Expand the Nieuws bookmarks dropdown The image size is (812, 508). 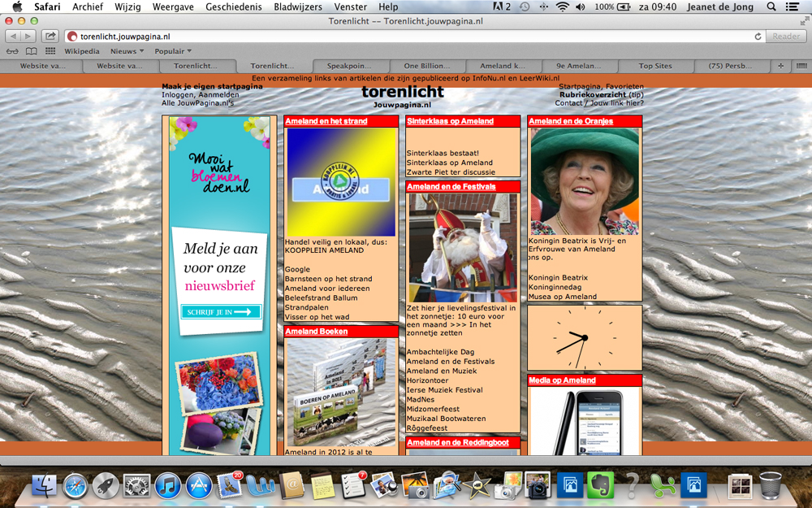[x=127, y=51]
